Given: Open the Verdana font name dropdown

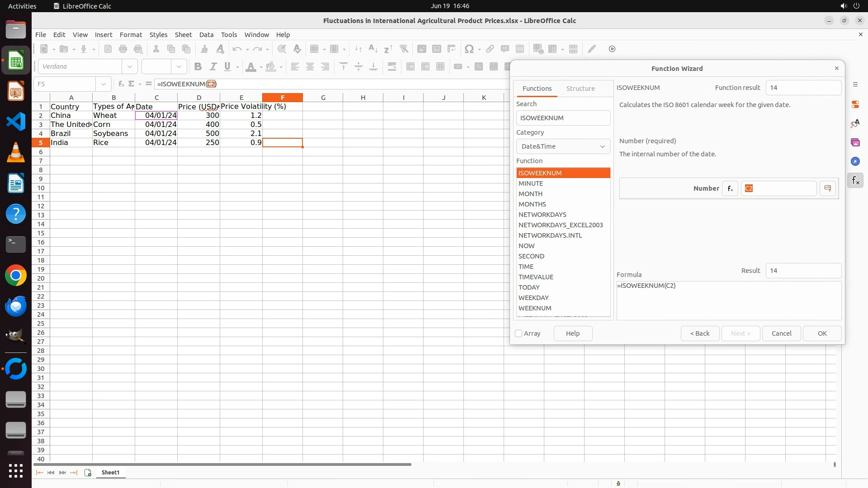Looking at the screenshot, I should coord(130,67).
